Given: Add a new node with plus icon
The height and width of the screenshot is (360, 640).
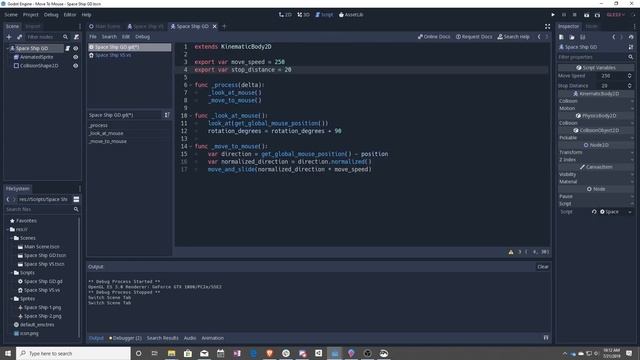Looking at the screenshot, I should pyautogui.click(x=9, y=37).
